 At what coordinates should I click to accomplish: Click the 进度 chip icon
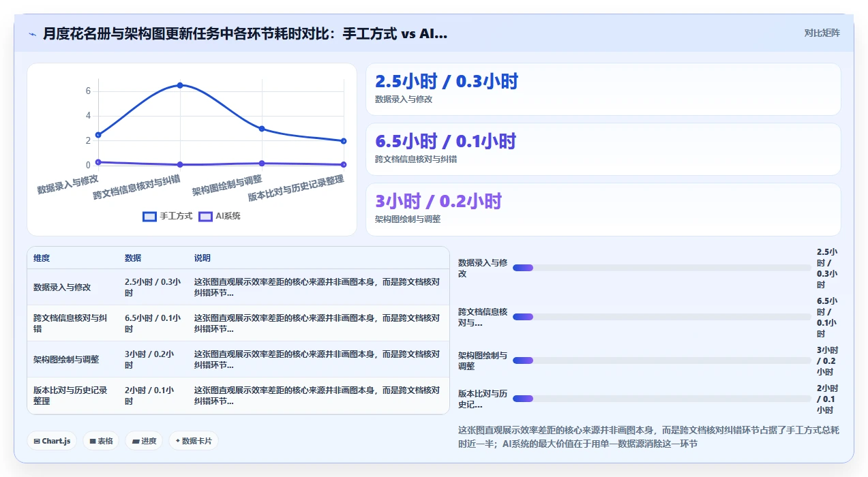(x=136, y=442)
